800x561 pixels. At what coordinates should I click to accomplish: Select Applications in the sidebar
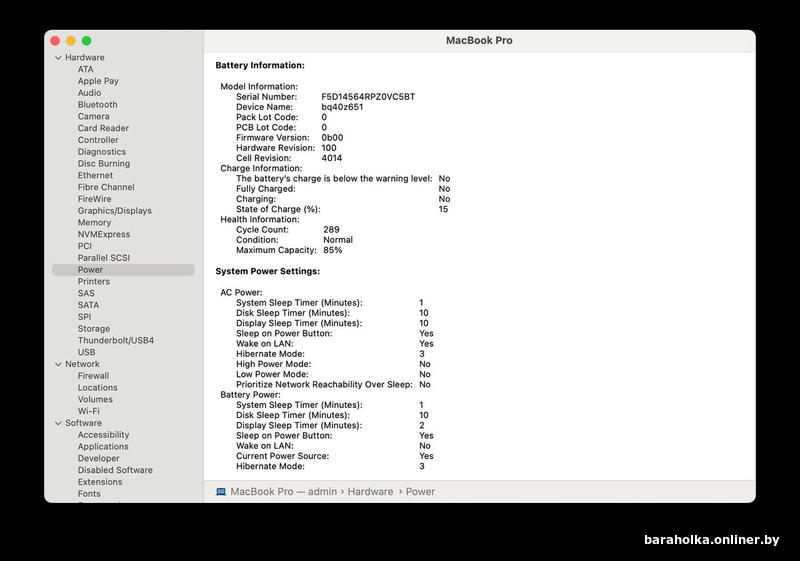[103, 446]
